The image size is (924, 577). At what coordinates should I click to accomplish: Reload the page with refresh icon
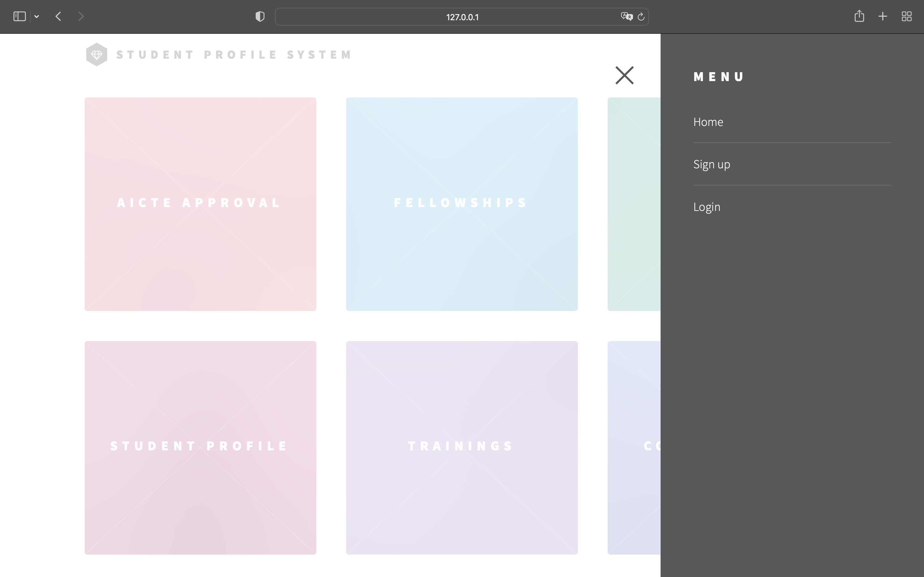click(x=641, y=16)
